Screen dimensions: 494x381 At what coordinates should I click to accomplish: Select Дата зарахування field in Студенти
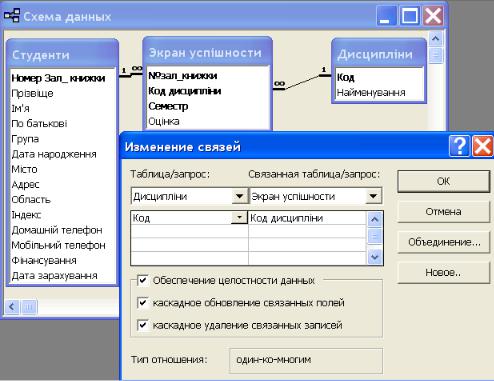(x=54, y=276)
